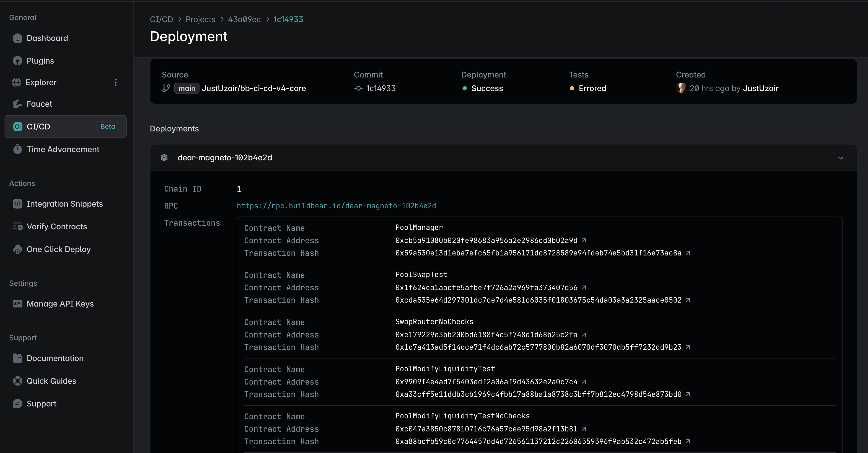
Task: Click the SwapRouterNoChecks contract address arrow
Action: 584,334
